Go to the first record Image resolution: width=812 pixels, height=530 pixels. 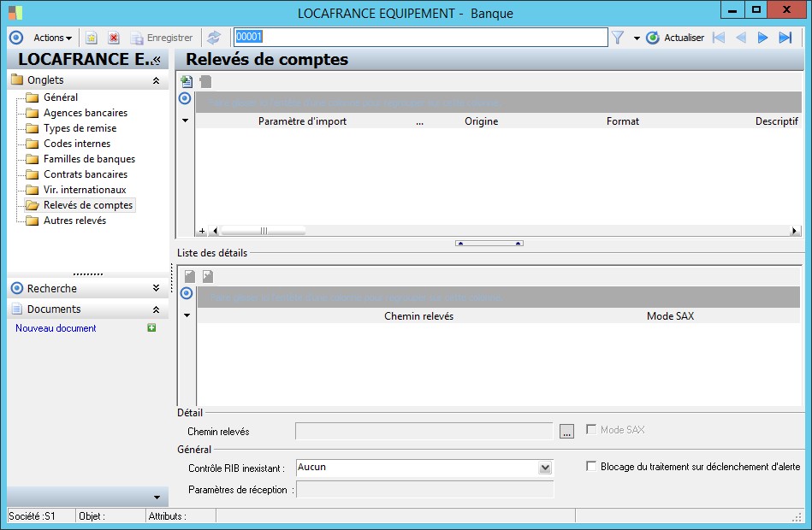pyautogui.click(x=718, y=38)
